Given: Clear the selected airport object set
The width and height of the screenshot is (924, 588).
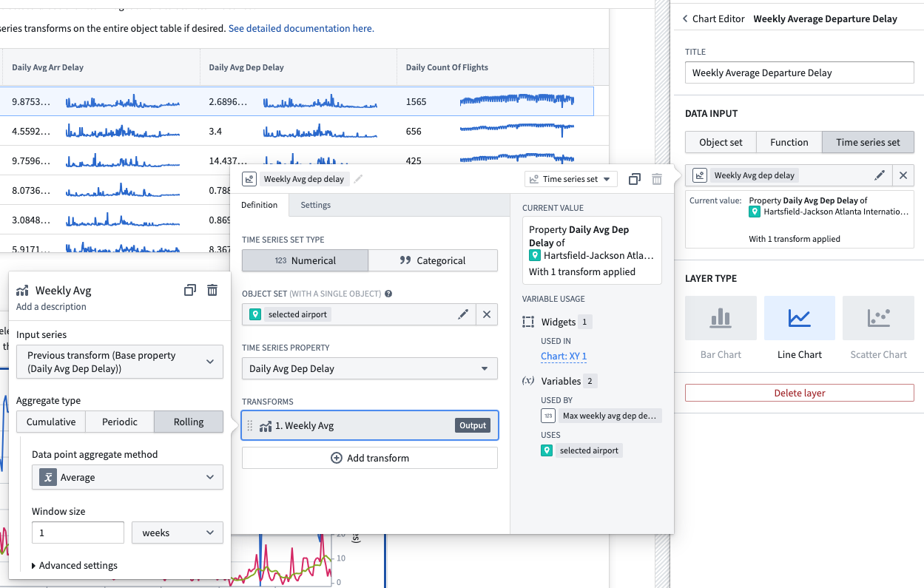Looking at the screenshot, I should coord(487,314).
